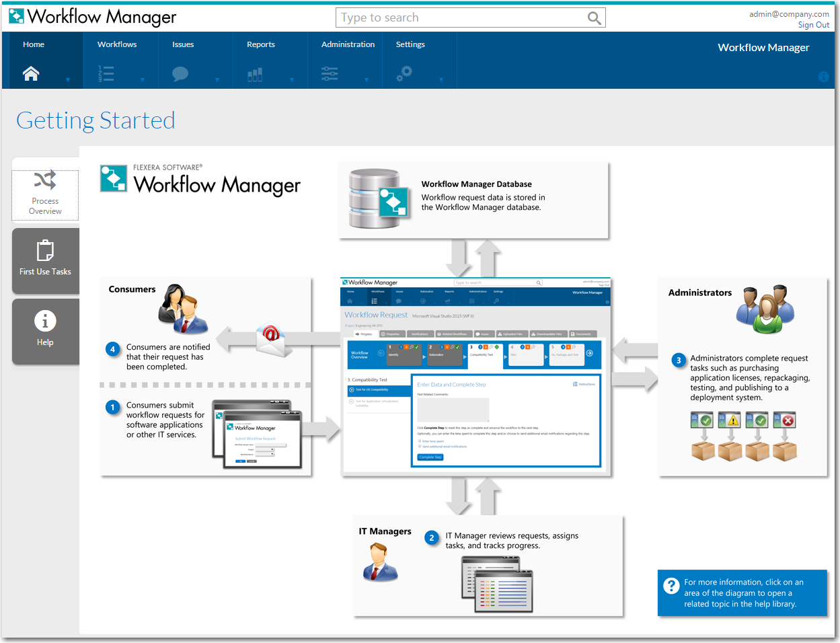
Task: Open the Help side tab
Action: tap(45, 331)
